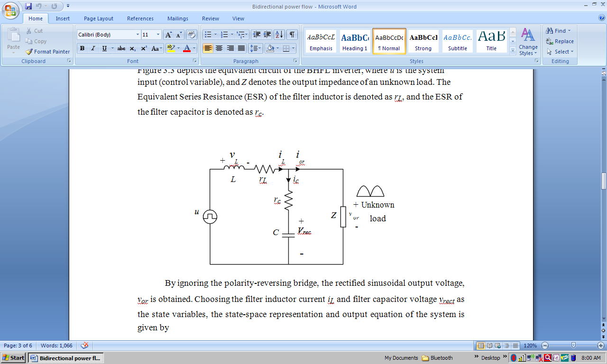607x364 pixels.
Task: Expand the Find dropdown arrow
Action: point(569,31)
